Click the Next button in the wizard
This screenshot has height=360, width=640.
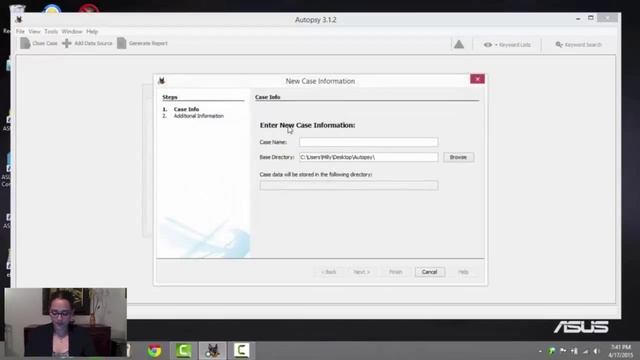click(362, 272)
